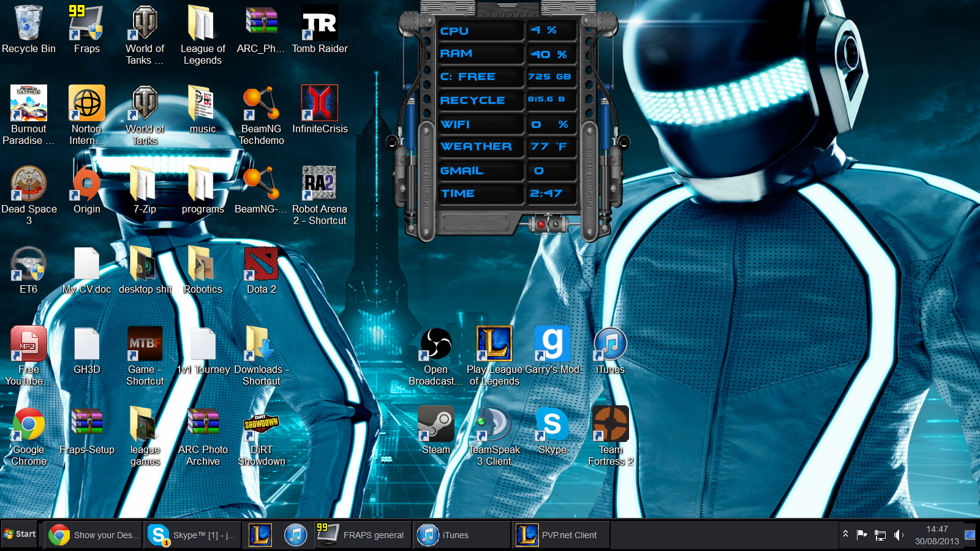Show hidden system tray icons
The width and height of the screenshot is (980, 551).
845,534
